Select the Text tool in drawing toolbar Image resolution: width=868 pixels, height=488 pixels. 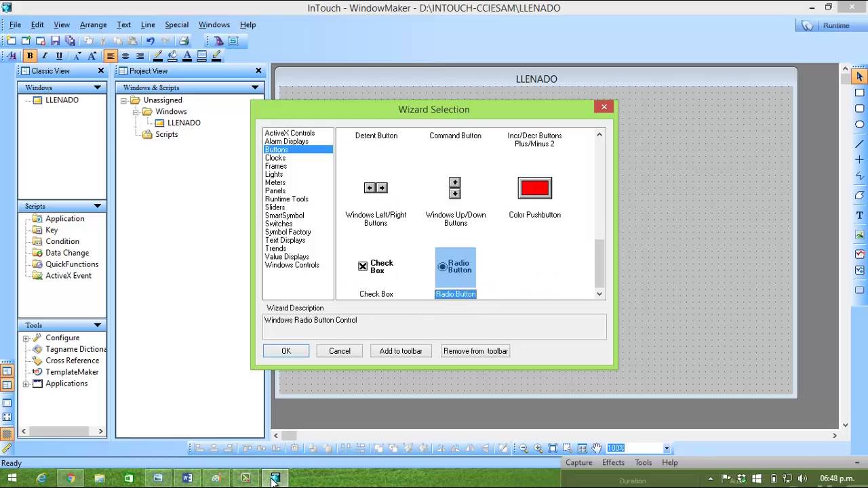coord(859,216)
